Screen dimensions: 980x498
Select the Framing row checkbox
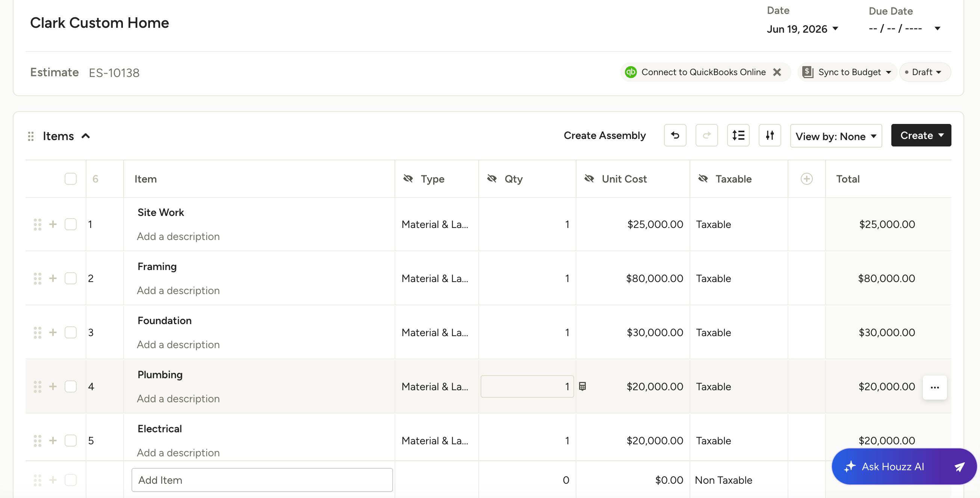tap(70, 278)
